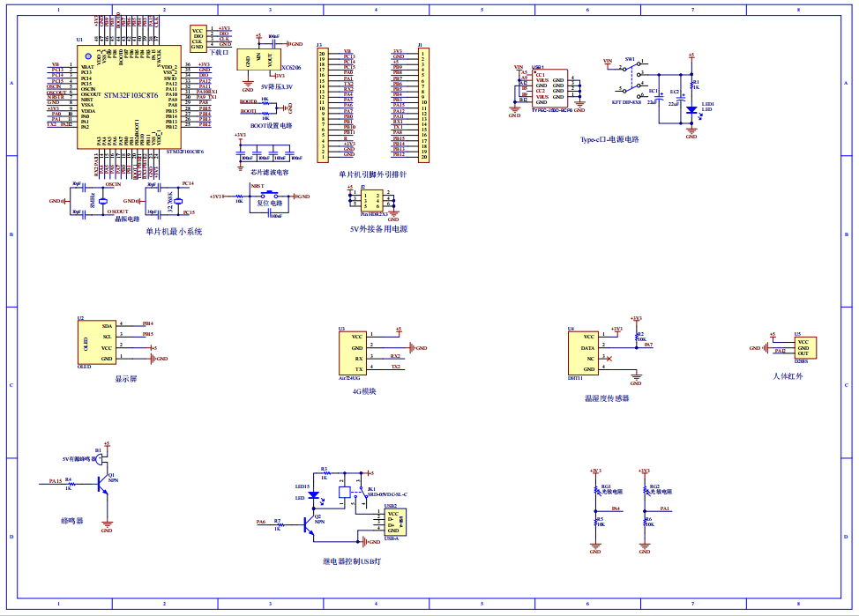Select the USB1 Type-C connector component

547,88
